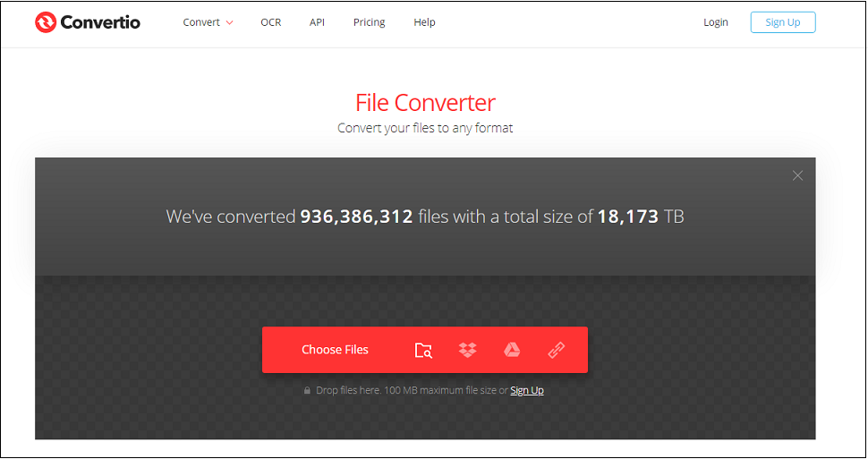Click the 'Convert your files to any format' text
The image size is (868, 459).
[425, 128]
